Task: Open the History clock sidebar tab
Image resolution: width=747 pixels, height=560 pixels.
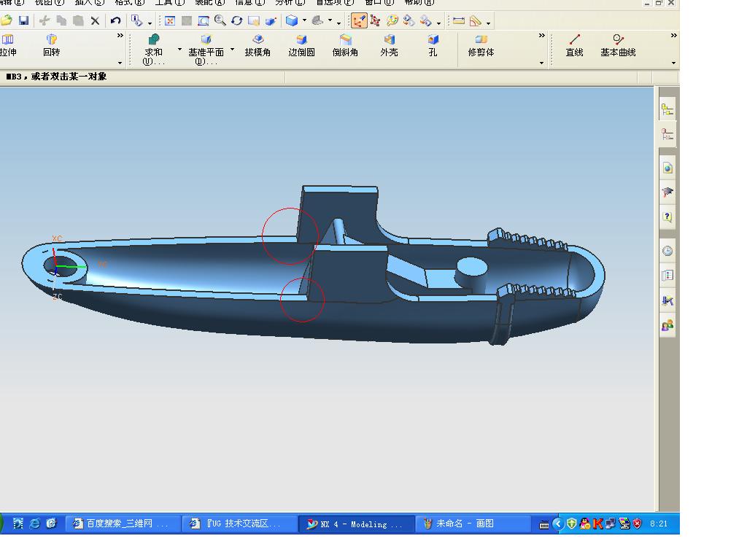Action: click(667, 251)
